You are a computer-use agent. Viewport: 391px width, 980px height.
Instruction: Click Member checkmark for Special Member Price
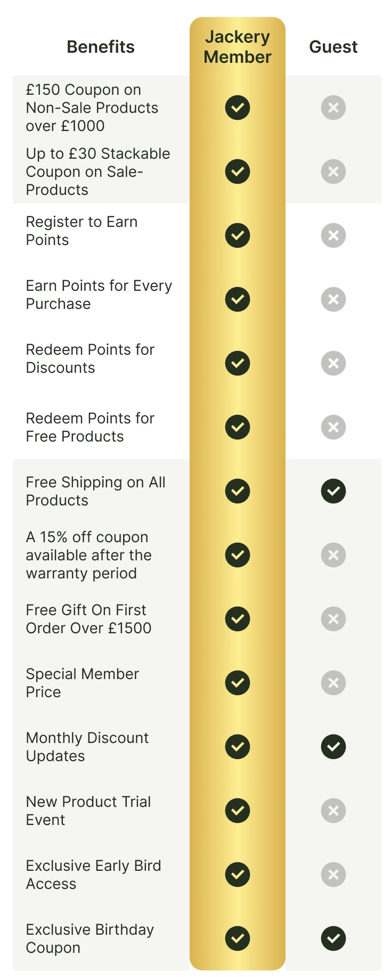[x=238, y=683]
